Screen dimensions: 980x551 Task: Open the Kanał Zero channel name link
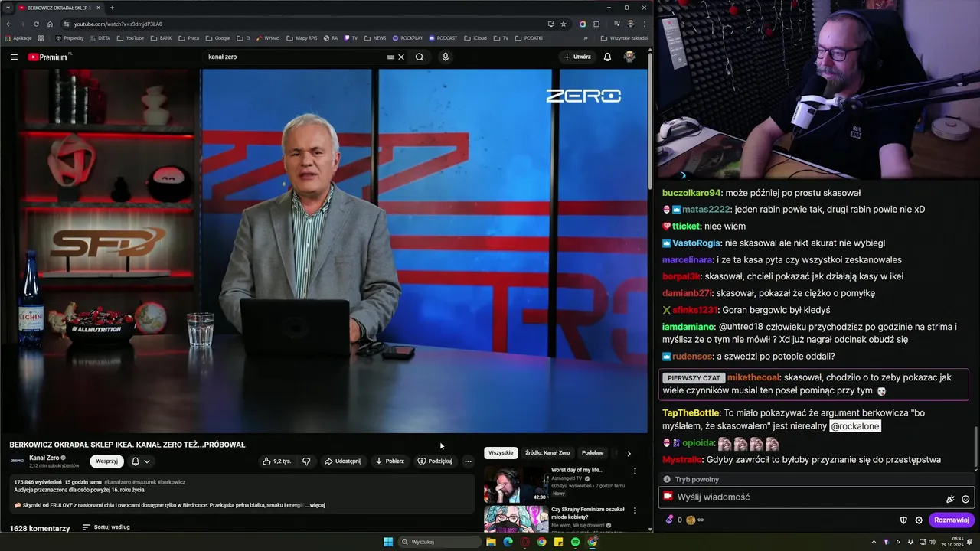coord(44,458)
